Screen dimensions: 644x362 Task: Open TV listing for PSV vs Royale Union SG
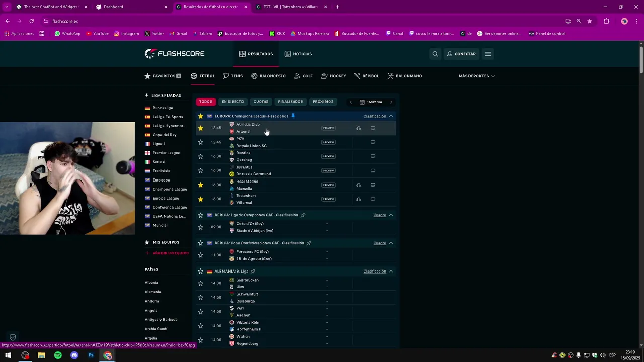(373, 142)
